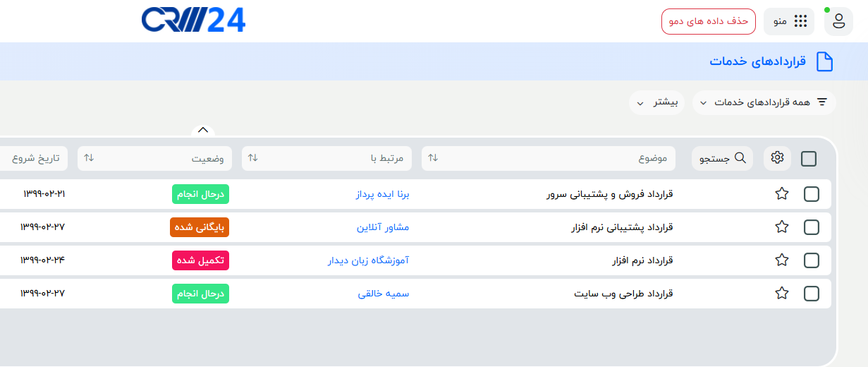The image size is (868, 367).
Task: Favorite the قرارداد طراحی وب سایت row star
Action: [x=781, y=293]
